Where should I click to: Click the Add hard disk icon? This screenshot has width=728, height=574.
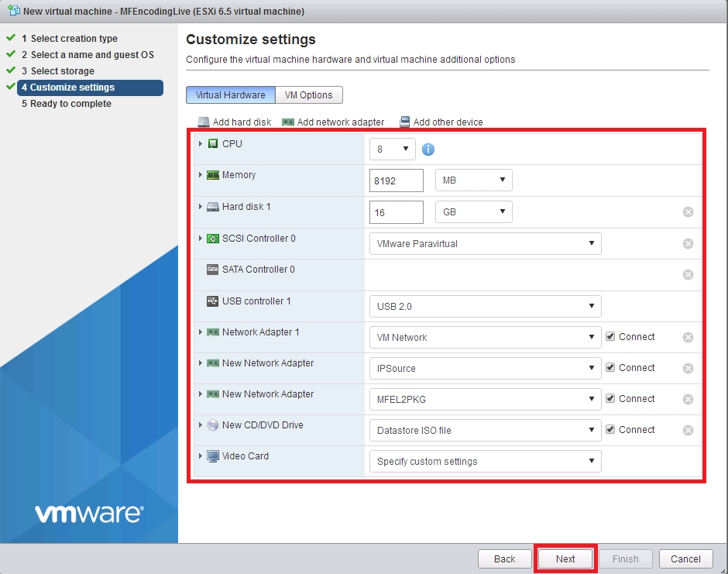click(204, 122)
